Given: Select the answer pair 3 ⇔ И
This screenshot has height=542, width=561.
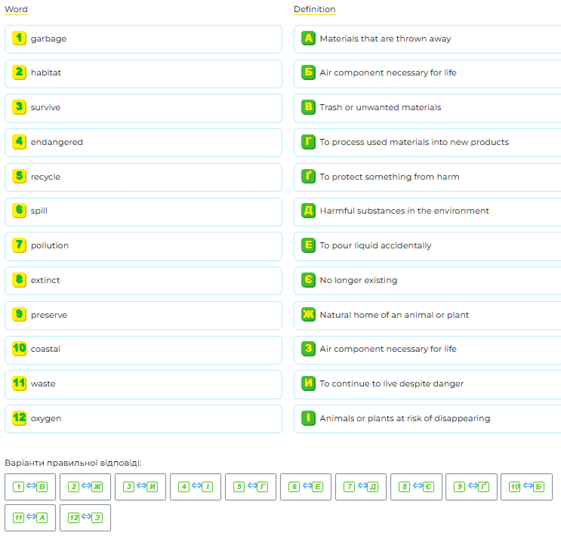Looking at the screenshot, I should pos(140,487).
